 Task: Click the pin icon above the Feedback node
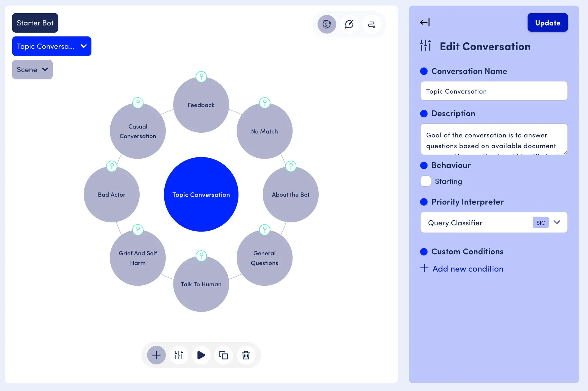(x=201, y=77)
